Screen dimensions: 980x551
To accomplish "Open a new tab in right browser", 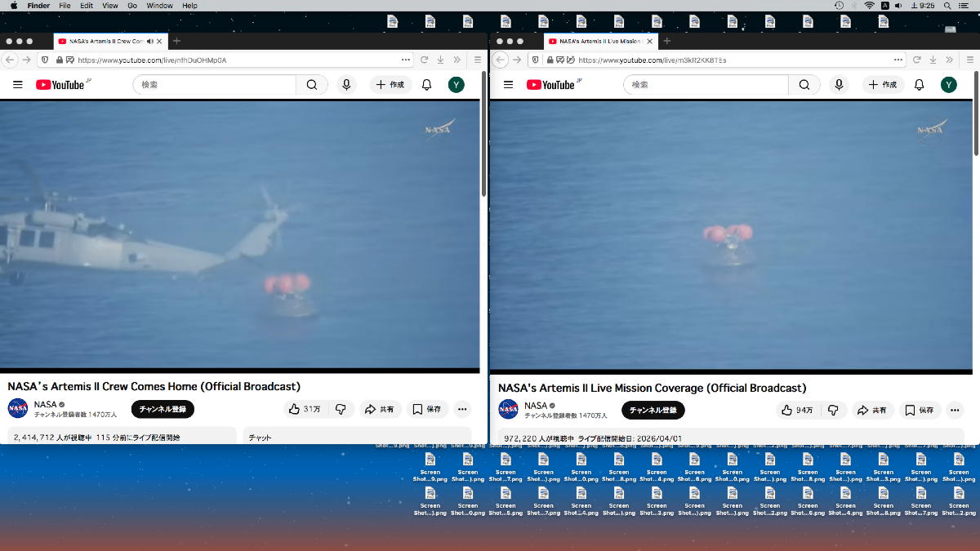I will pyautogui.click(x=666, y=41).
